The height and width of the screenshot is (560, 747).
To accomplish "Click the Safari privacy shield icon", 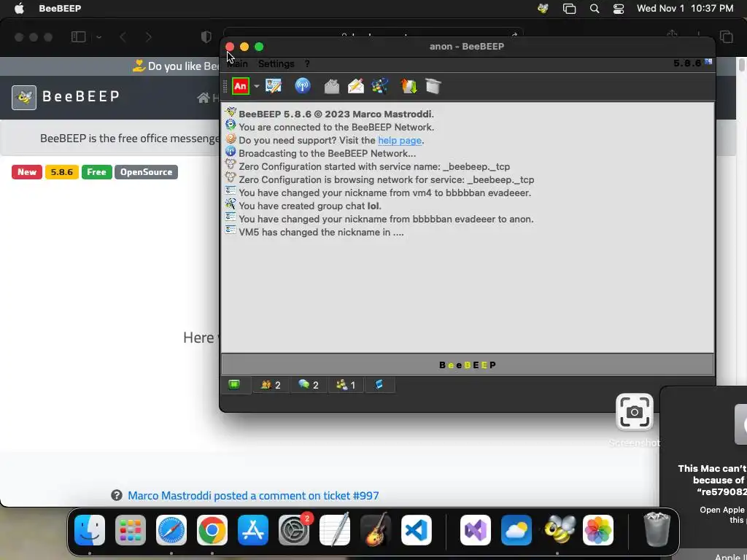I will [206, 37].
